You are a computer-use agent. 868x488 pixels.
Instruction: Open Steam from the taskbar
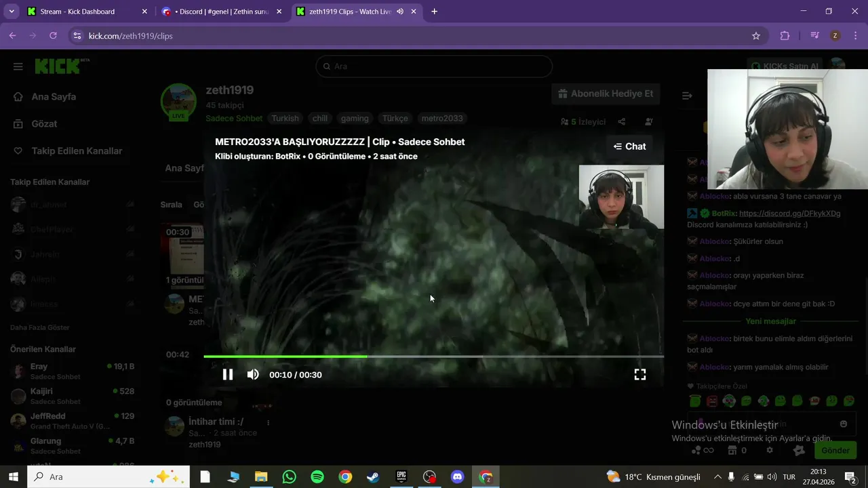[x=373, y=476]
